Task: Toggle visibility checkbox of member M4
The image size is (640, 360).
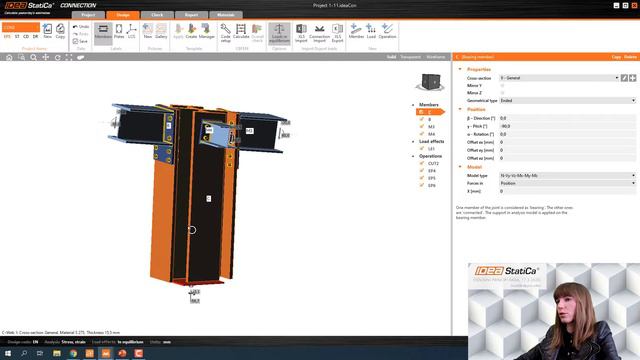Action: point(422,134)
